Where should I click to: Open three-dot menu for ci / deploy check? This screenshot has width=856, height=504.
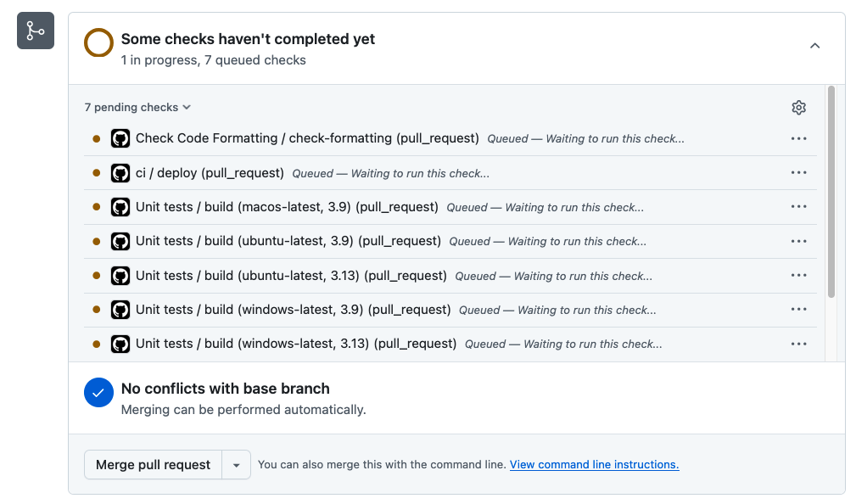pos(798,172)
